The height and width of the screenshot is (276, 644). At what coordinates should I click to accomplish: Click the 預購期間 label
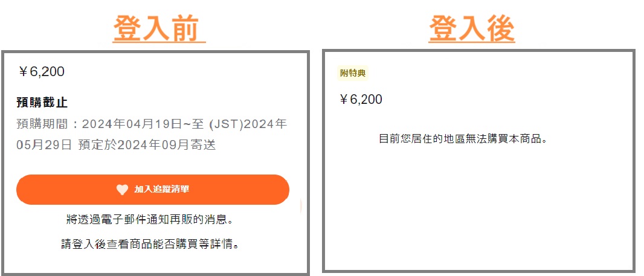42,124
